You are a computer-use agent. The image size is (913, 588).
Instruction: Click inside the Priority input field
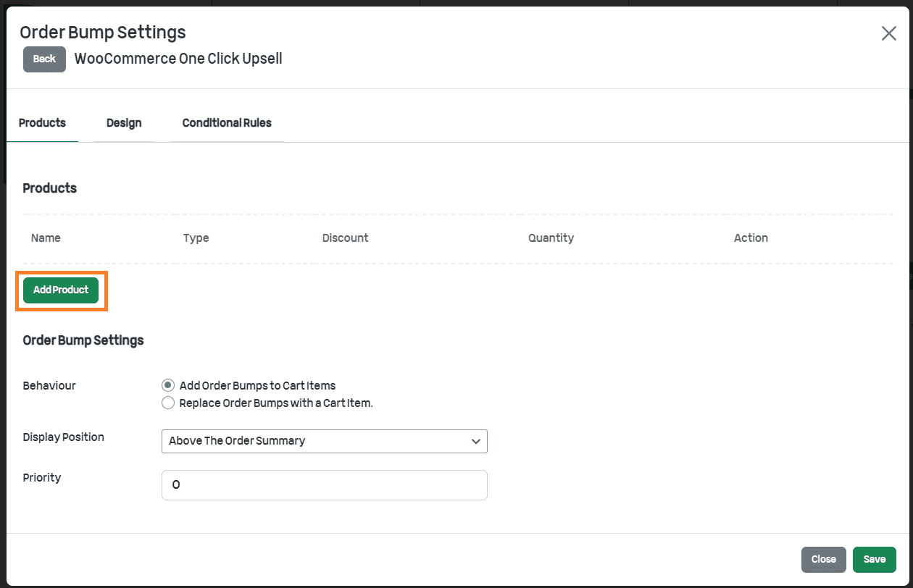click(x=324, y=485)
